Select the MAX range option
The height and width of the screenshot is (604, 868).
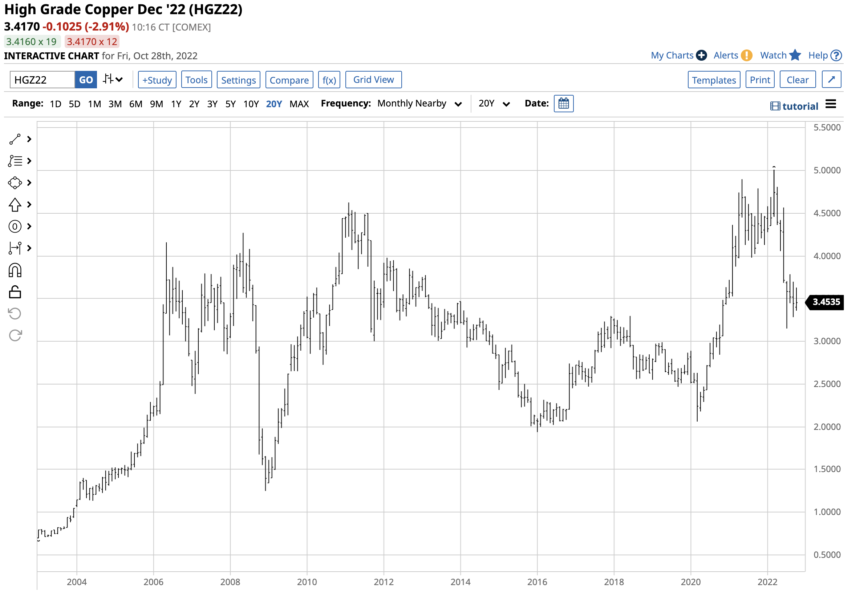pyautogui.click(x=299, y=103)
